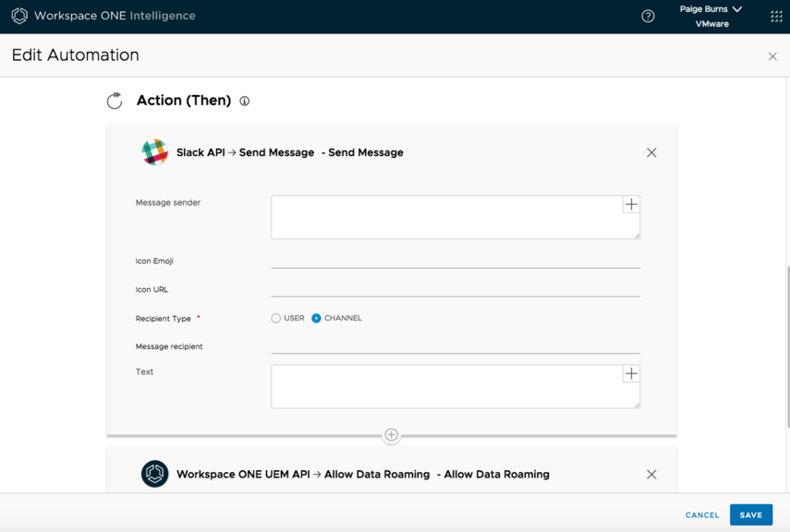Click the Action (Then) refresh arrow icon
The image size is (790, 532).
[115, 101]
